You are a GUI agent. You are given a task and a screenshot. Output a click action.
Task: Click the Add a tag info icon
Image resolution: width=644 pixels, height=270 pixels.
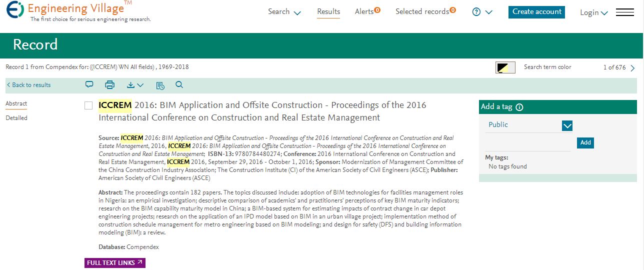(519, 107)
